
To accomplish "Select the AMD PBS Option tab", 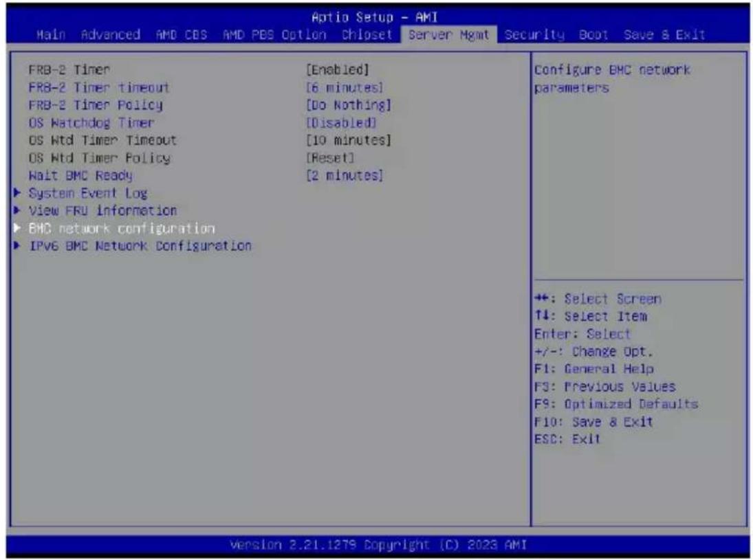I will pos(274,34).
